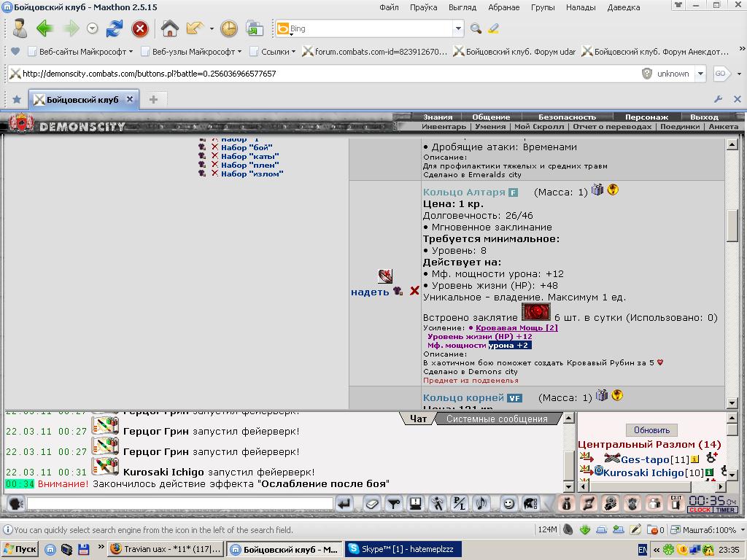Click the Обновить button
The height and width of the screenshot is (560, 747).
point(651,430)
